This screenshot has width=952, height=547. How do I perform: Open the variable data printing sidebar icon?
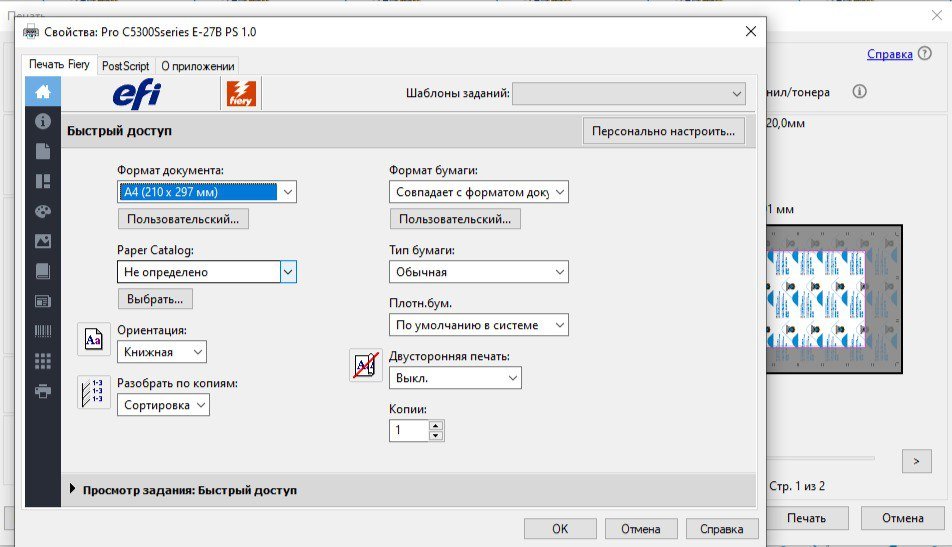click(42, 301)
